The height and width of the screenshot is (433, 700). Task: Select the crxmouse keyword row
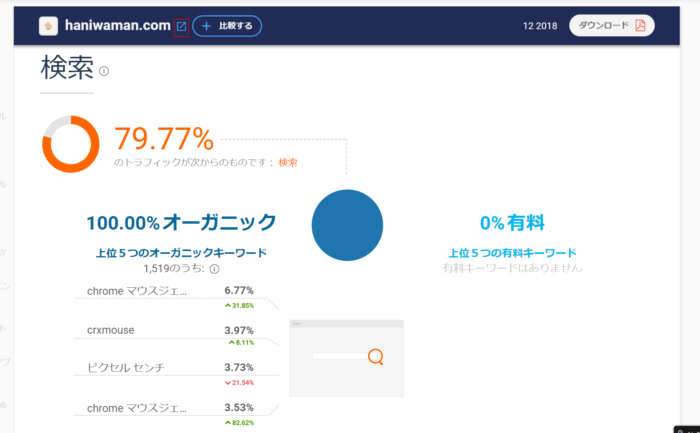tap(110, 330)
